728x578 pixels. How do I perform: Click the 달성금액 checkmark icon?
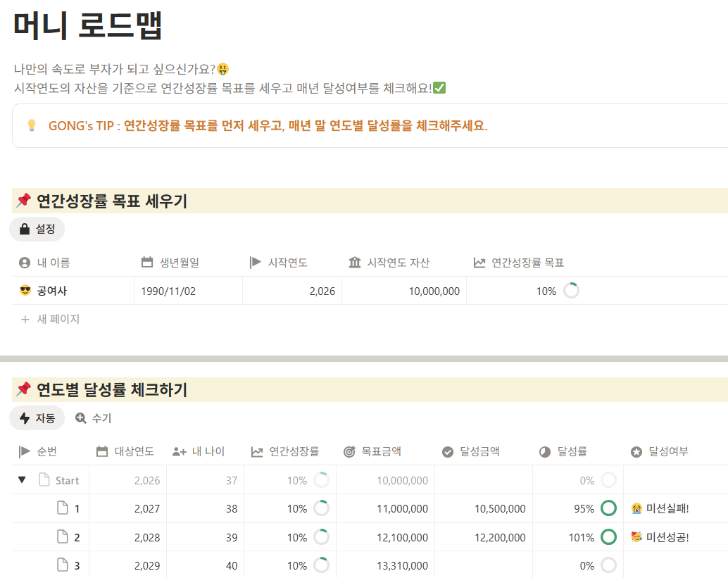(x=446, y=453)
